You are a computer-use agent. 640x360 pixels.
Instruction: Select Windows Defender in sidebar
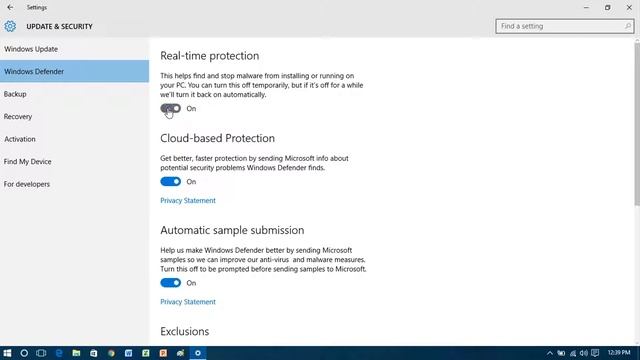(x=74, y=71)
